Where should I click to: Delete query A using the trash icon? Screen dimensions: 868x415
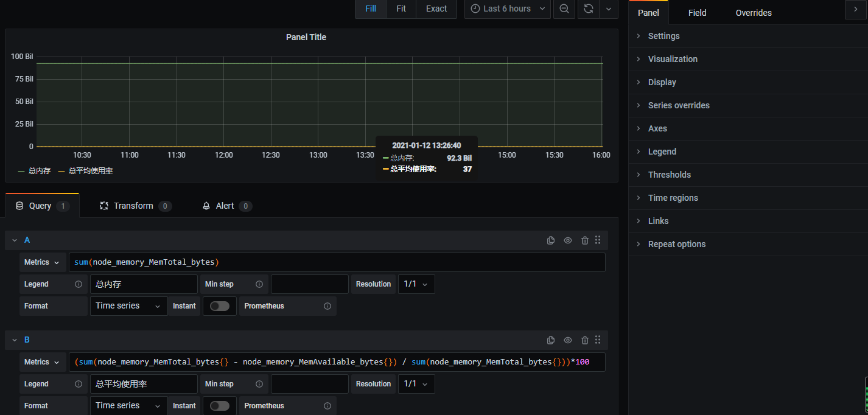point(584,240)
